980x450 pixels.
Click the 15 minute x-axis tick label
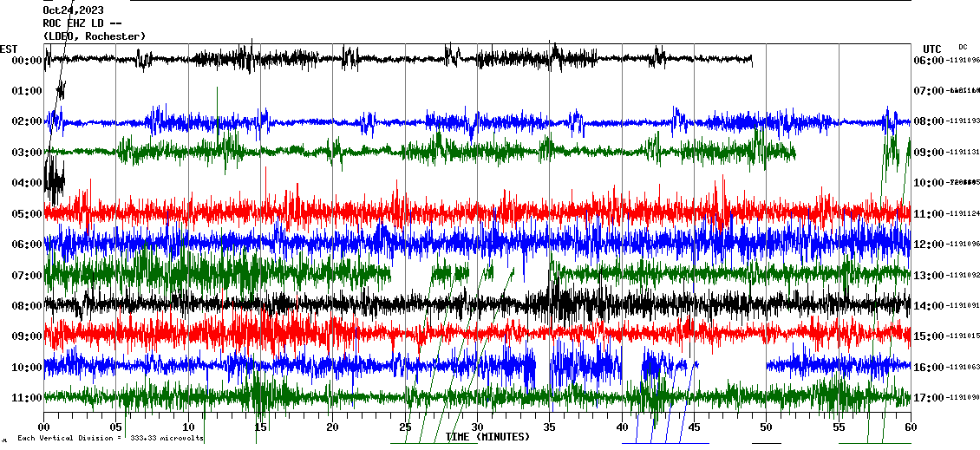(x=260, y=428)
